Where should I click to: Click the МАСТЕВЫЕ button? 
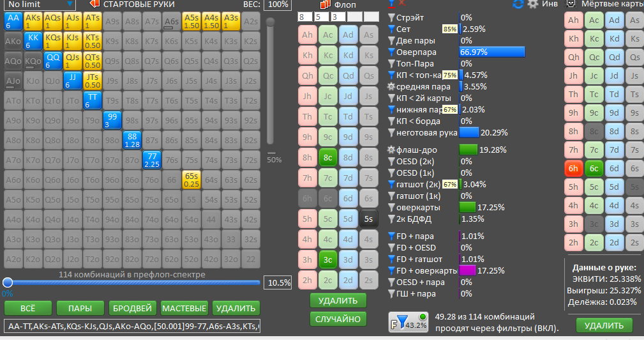point(184,308)
